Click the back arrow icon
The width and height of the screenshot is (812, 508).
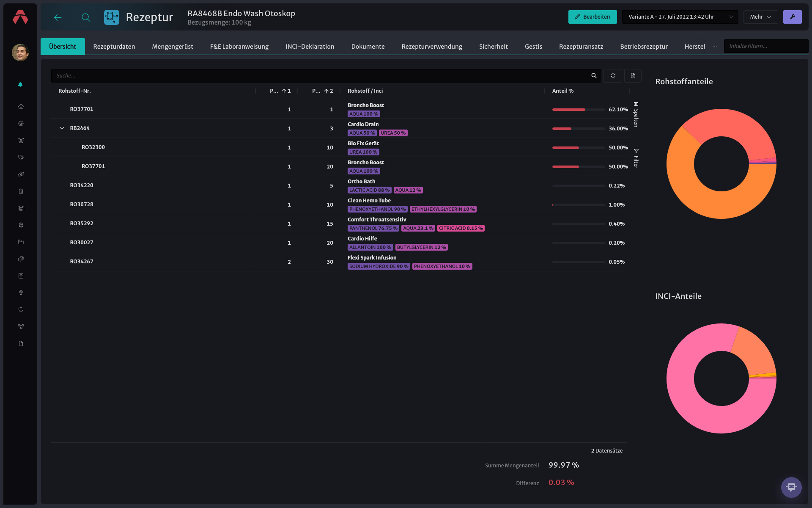tap(58, 17)
